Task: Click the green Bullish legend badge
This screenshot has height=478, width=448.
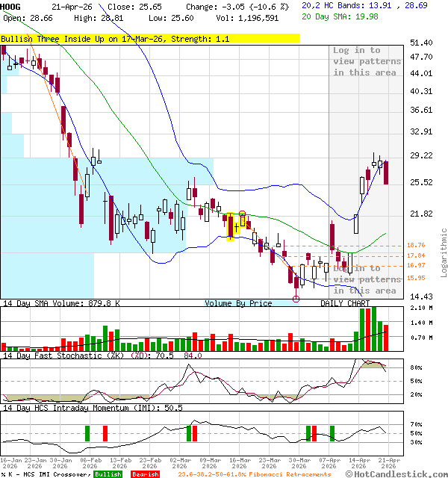Action: [108, 474]
